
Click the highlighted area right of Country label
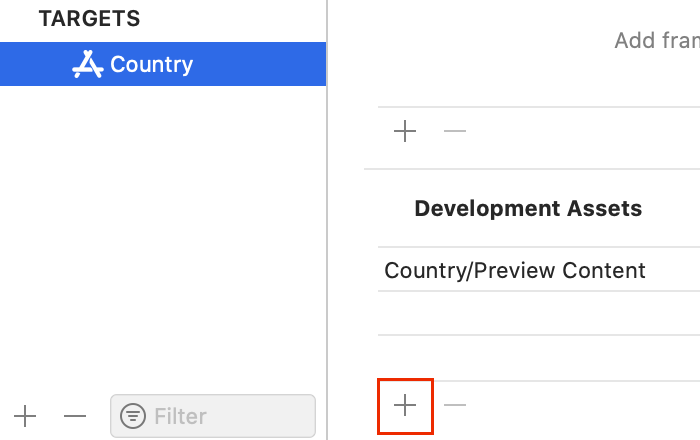(259, 64)
